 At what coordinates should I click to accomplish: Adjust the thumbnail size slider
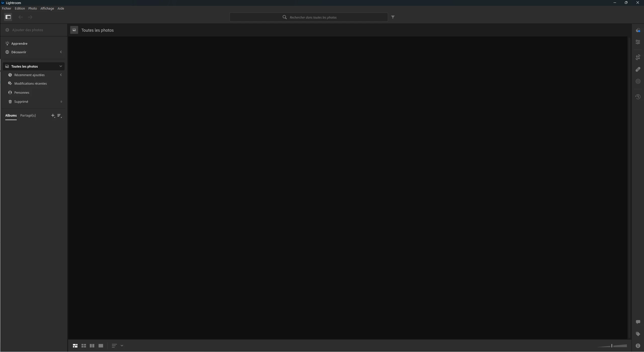[612, 346]
